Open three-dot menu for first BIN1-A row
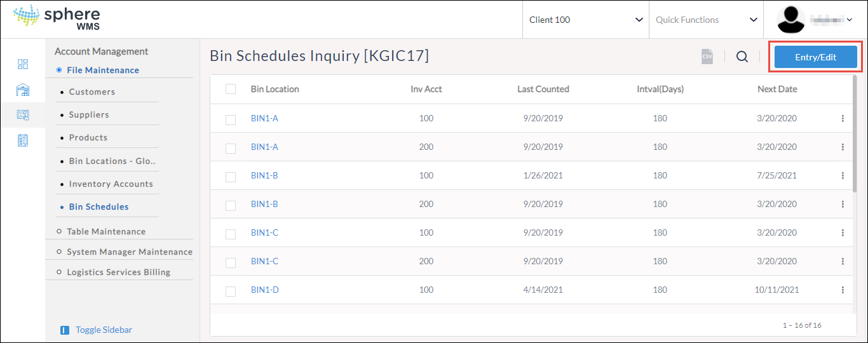The width and height of the screenshot is (868, 343). 843,118
